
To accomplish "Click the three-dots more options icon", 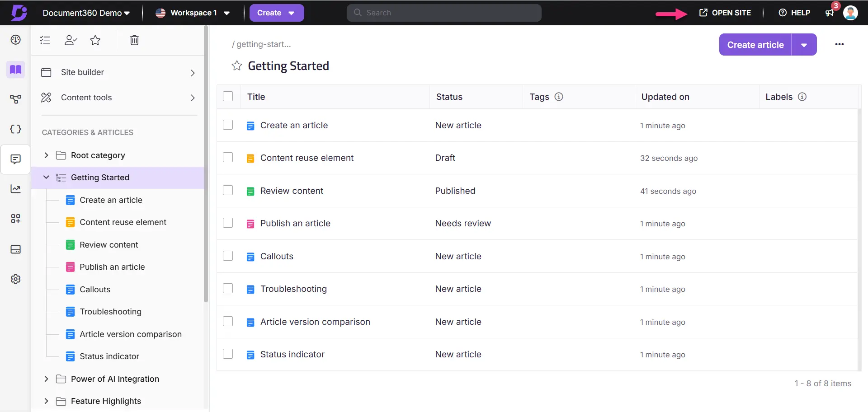I will click(839, 44).
